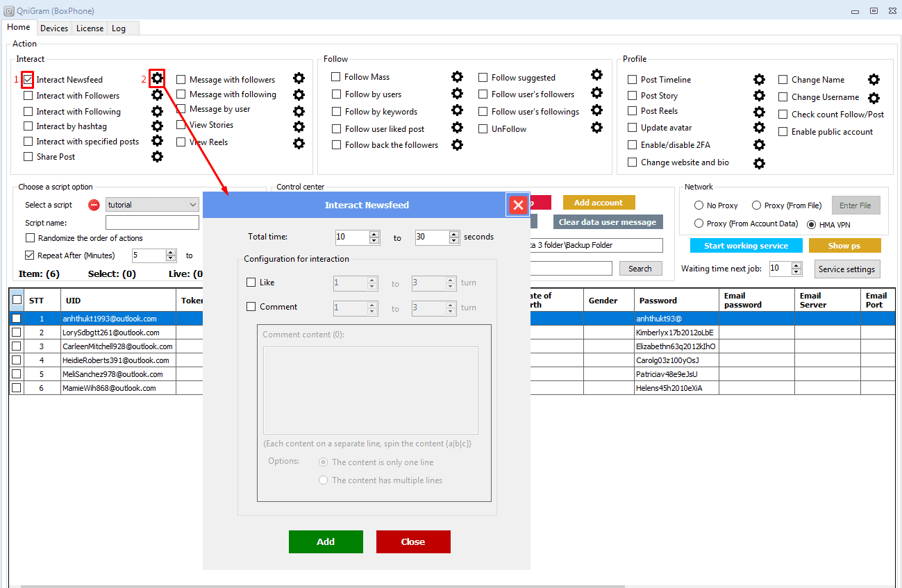Enable the Like checkbox in dialog
The width and height of the screenshot is (902, 588).
251,283
